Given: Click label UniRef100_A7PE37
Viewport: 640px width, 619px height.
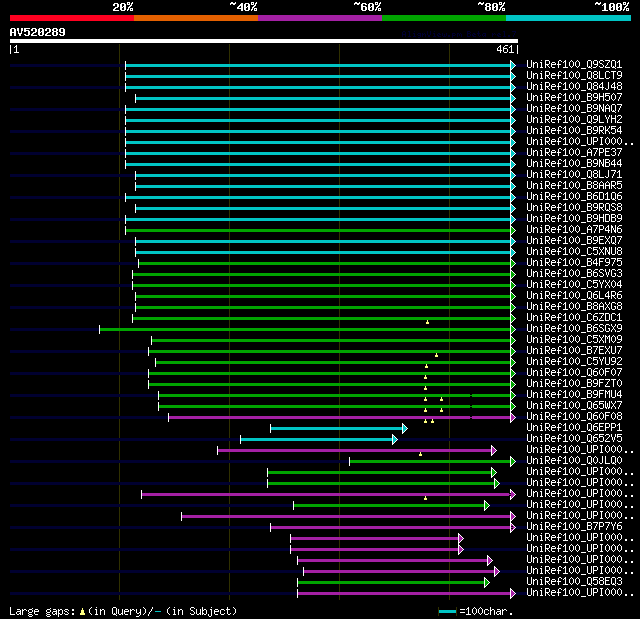Looking at the screenshot, I should (x=574, y=153).
